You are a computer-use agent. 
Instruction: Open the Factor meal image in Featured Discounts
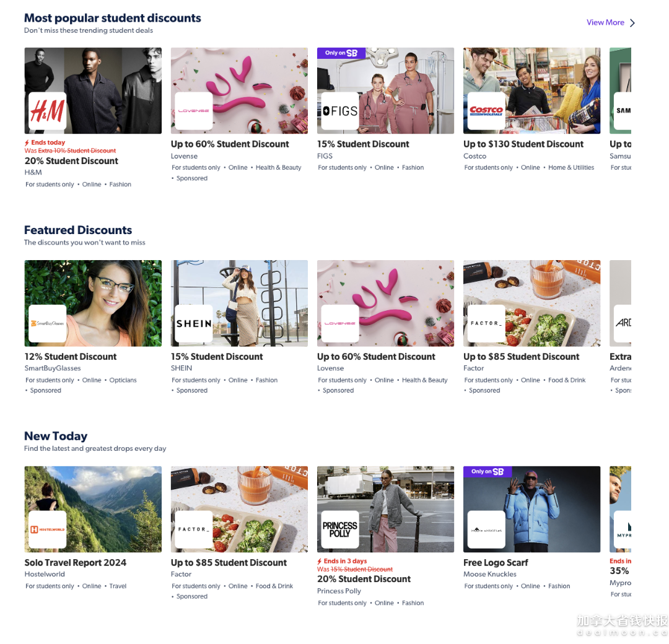tap(531, 303)
